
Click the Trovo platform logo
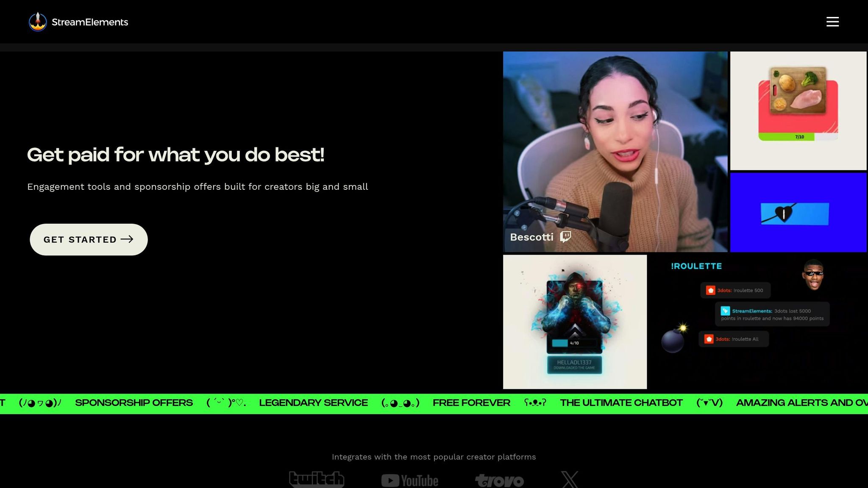[x=500, y=480]
